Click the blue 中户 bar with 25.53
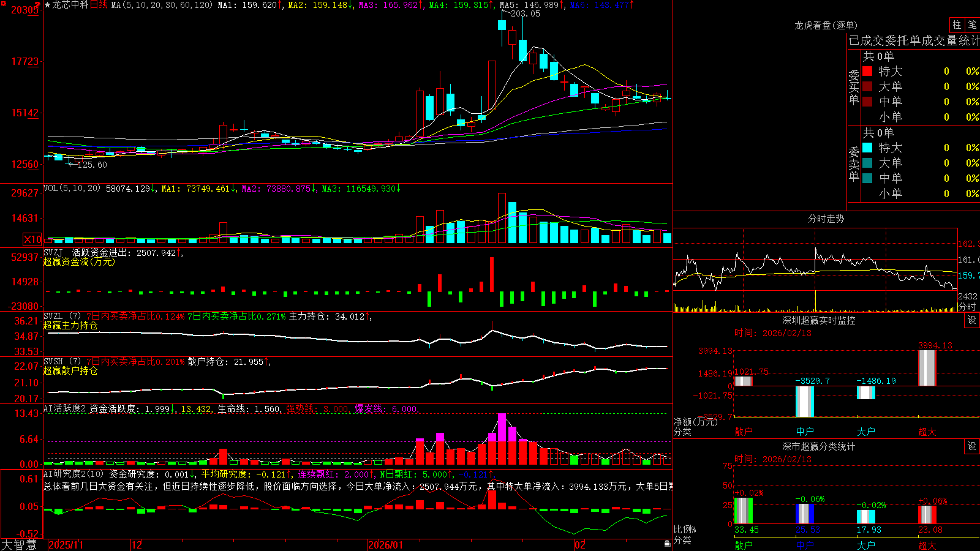The height and width of the screenshot is (551, 980). pos(805,514)
